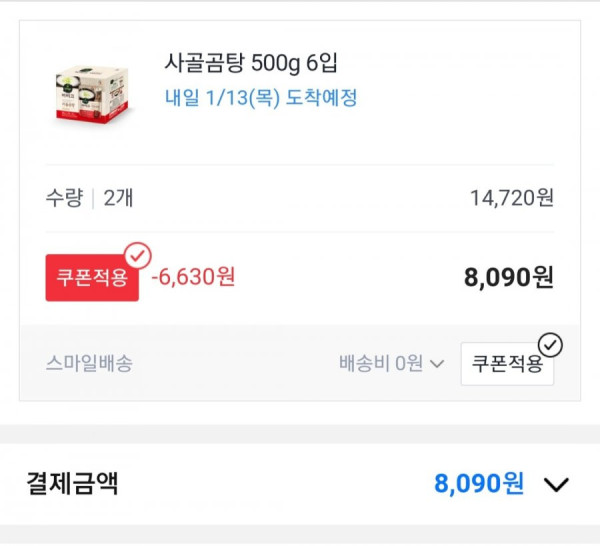Click the 14,720원 original price
The image size is (600, 546).
(x=512, y=198)
